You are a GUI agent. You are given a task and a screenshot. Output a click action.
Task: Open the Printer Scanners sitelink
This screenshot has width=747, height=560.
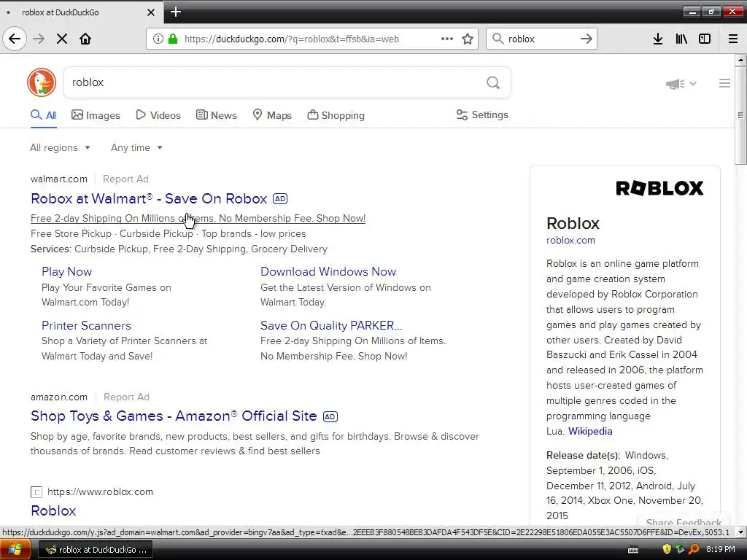86,325
